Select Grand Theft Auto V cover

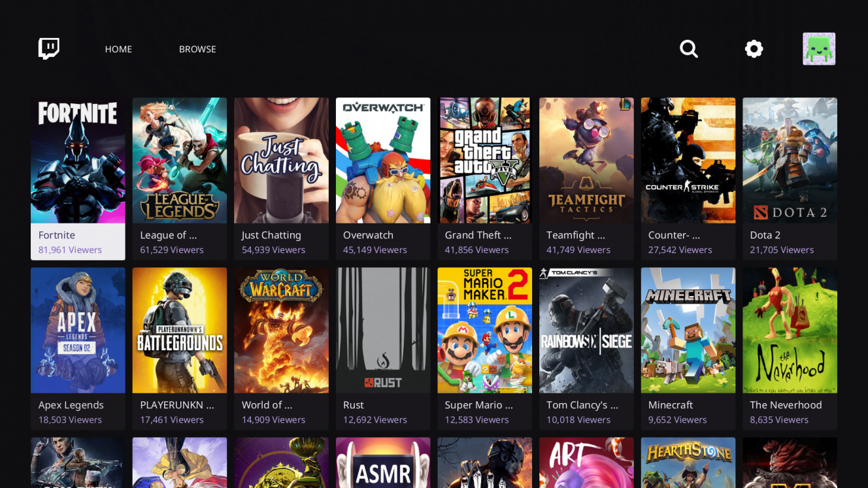pyautogui.click(x=485, y=161)
